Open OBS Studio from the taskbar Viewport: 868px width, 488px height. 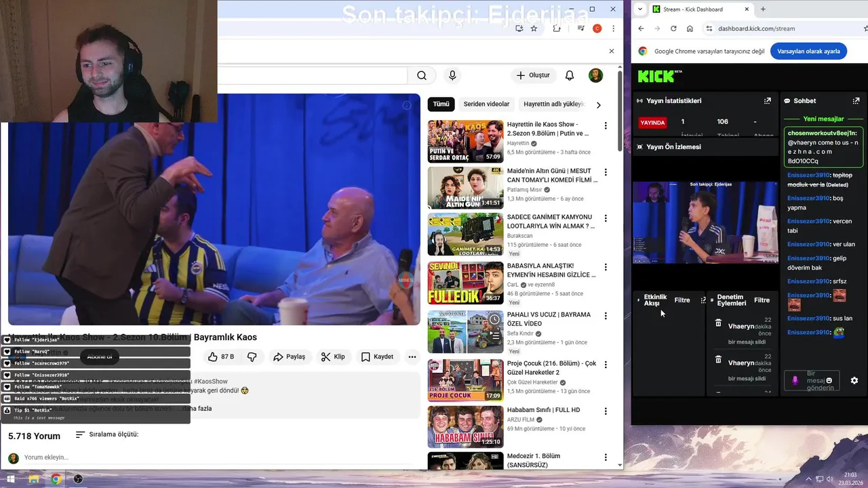(x=78, y=479)
